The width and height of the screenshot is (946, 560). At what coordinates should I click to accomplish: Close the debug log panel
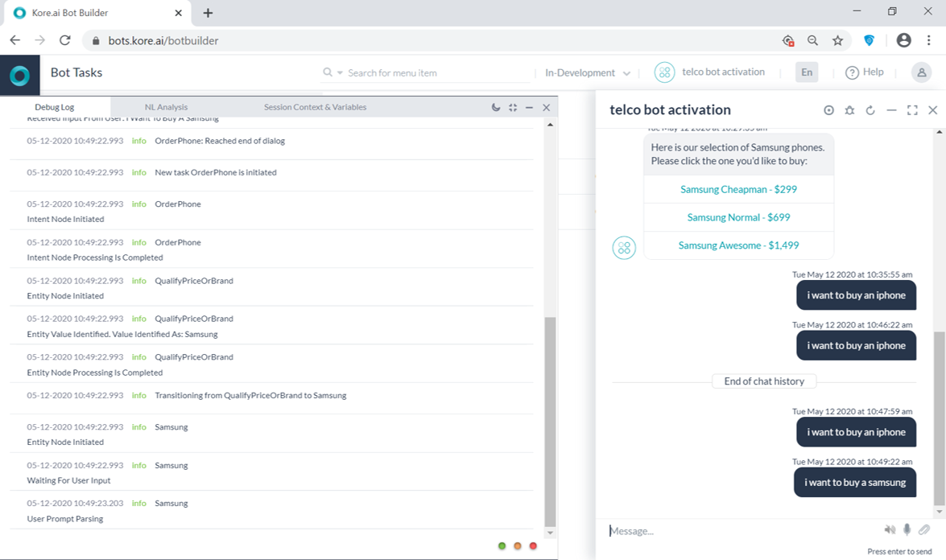tap(547, 107)
